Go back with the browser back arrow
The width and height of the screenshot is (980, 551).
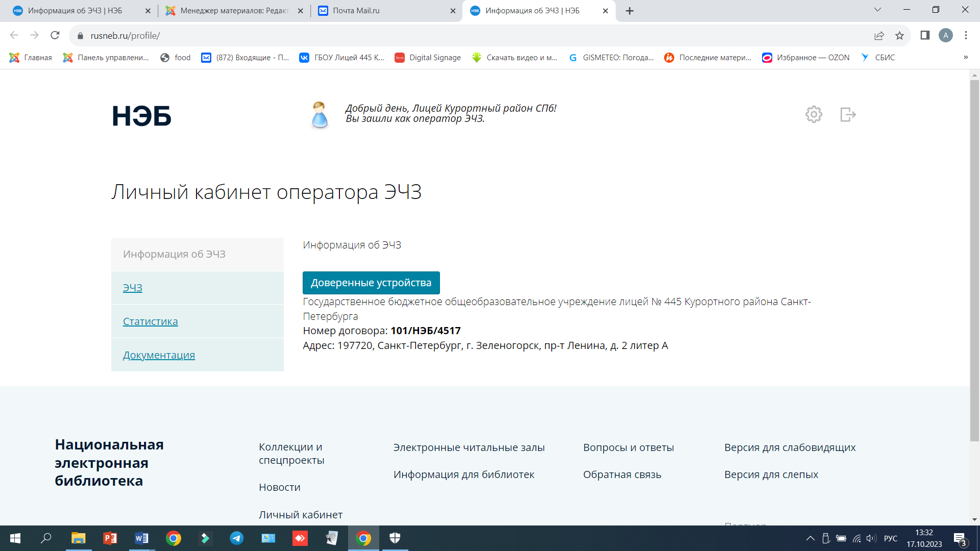[x=14, y=35]
